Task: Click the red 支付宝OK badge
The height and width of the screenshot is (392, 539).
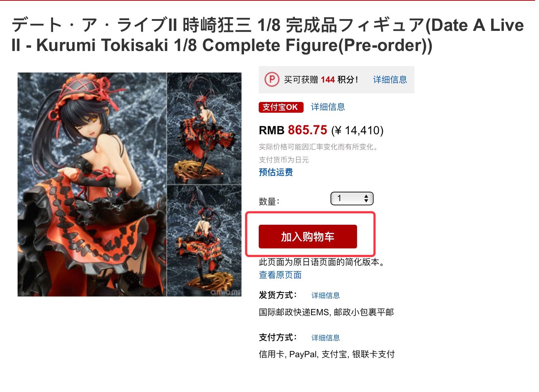Action: 281,107
